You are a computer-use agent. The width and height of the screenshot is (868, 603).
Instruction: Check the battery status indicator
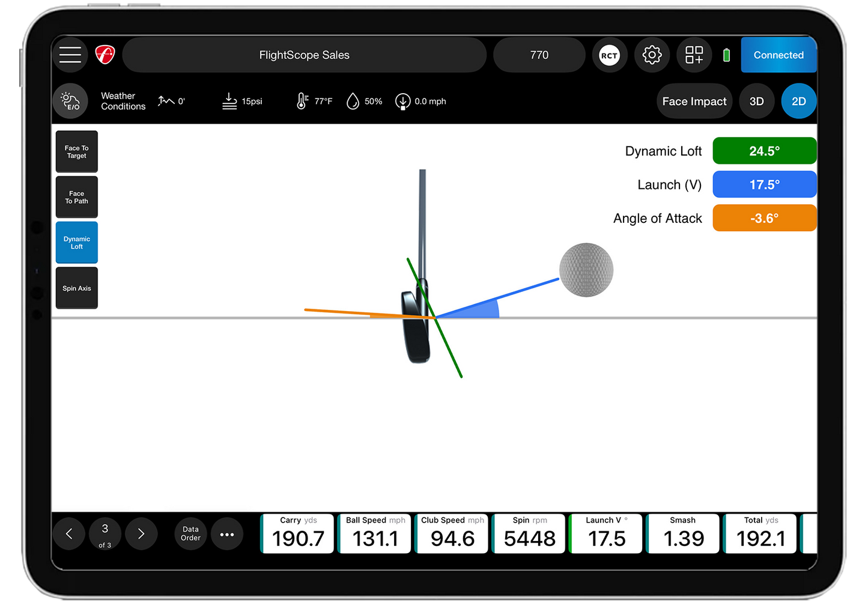tap(726, 55)
